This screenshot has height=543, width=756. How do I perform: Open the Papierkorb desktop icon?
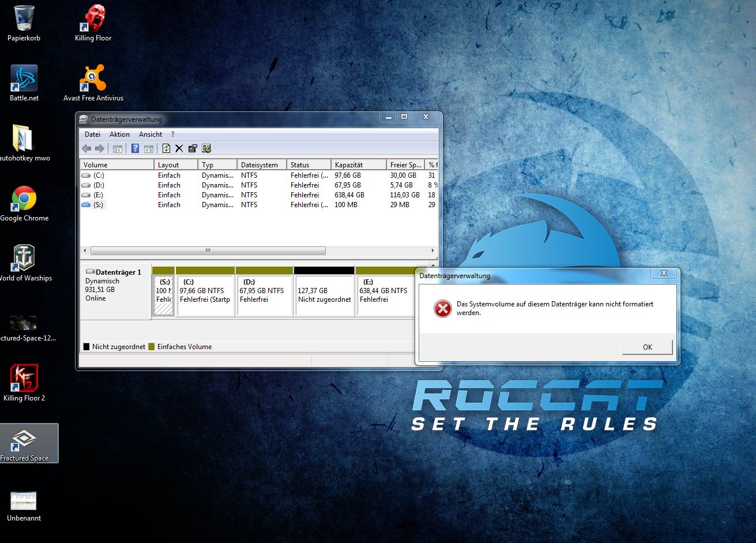(x=24, y=24)
